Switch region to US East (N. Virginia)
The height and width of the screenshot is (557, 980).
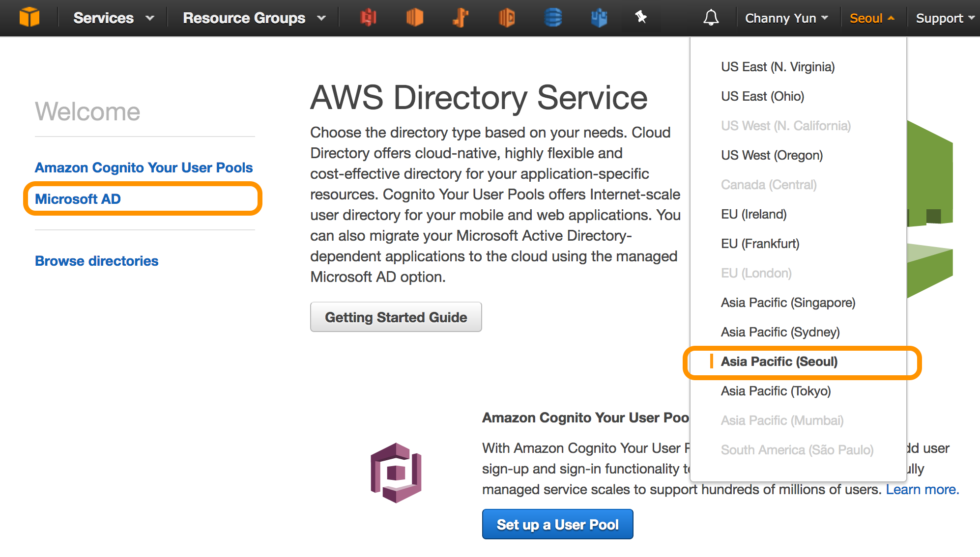click(778, 67)
